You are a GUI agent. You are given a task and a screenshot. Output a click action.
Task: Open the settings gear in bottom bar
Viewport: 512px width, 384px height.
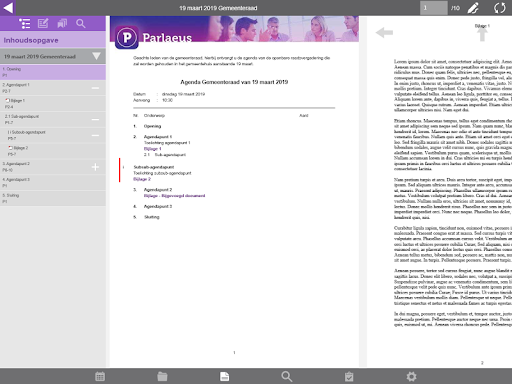click(411, 376)
